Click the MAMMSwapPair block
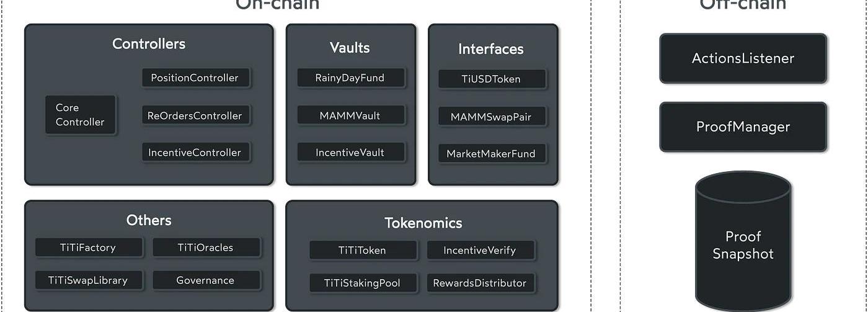The image size is (868, 312). coord(491,117)
